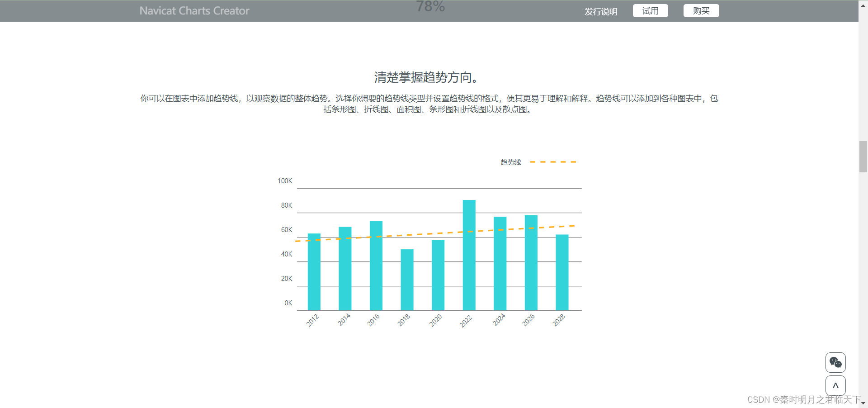This screenshot has width=868, height=408.
Task: Click the 2024 bar in the chart
Action: [x=500, y=264]
